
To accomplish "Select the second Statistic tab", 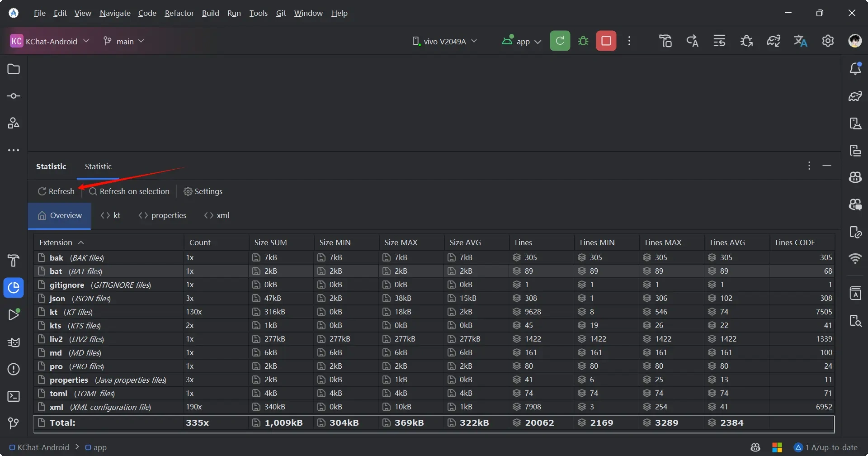I will pyautogui.click(x=98, y=166).
